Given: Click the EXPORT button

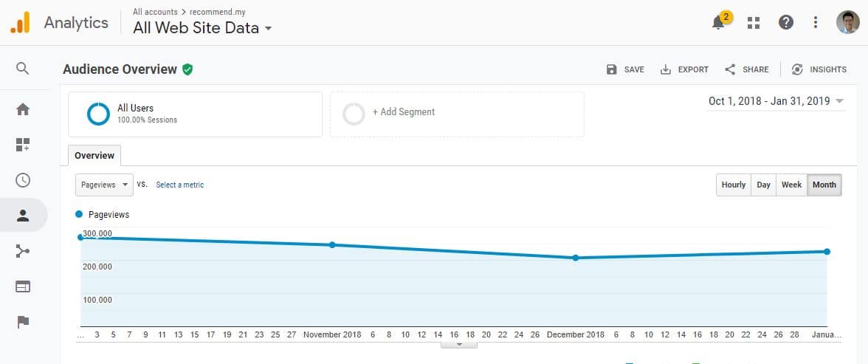Looking at the screenshot, I should point(684,69).
